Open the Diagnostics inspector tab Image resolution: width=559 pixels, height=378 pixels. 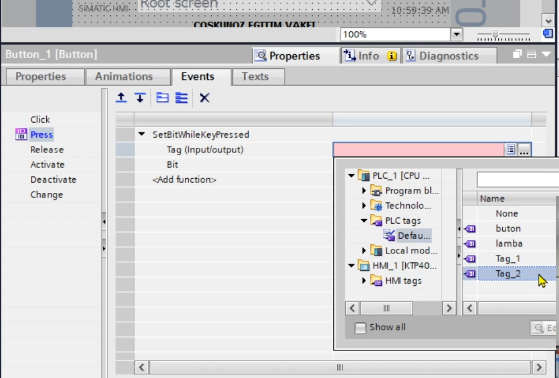[449, 56]
